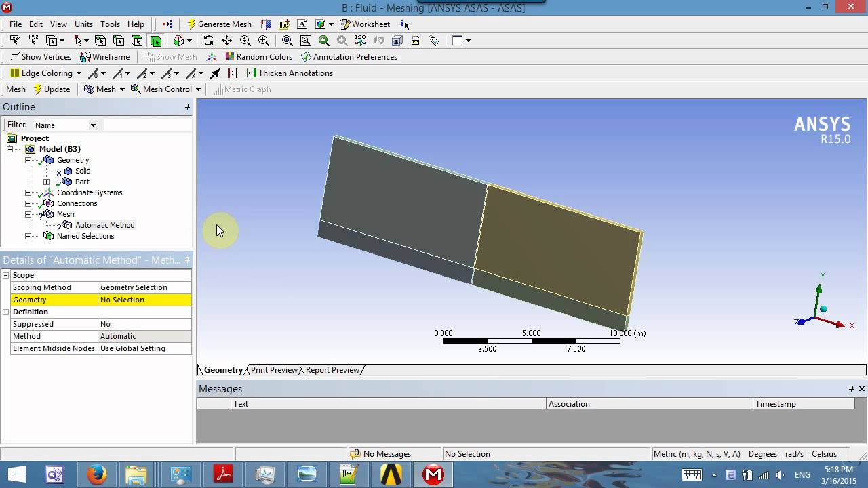Click the Filter text input box
This screenshot has height=488, width=868.
pos(147,125)
